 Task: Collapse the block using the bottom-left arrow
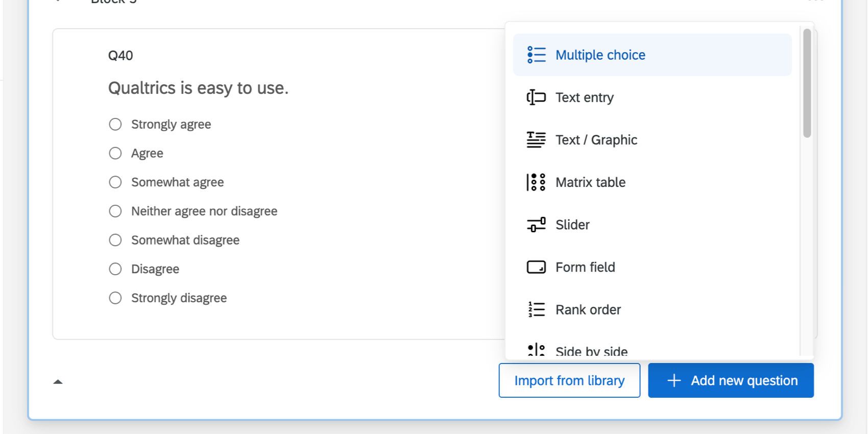(x=58, y=381)
